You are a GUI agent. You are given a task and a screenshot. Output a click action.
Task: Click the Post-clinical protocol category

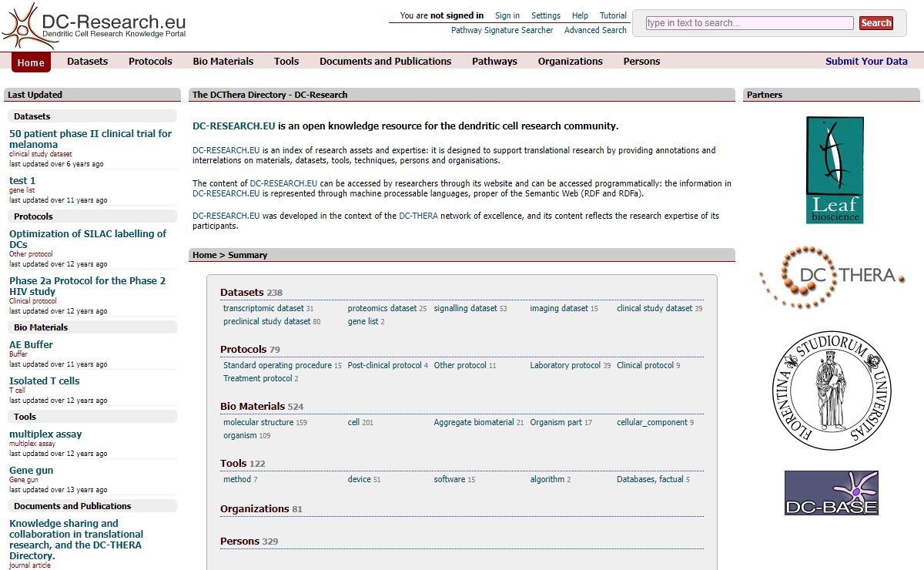click(384, 365)
